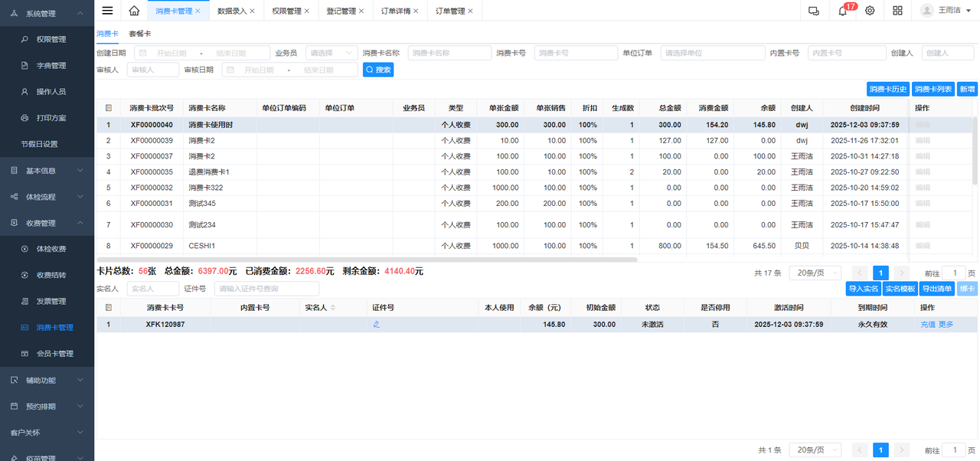Click the 充值 link in card row
This screenshot has width=980, height=461.
pos(927,325)
